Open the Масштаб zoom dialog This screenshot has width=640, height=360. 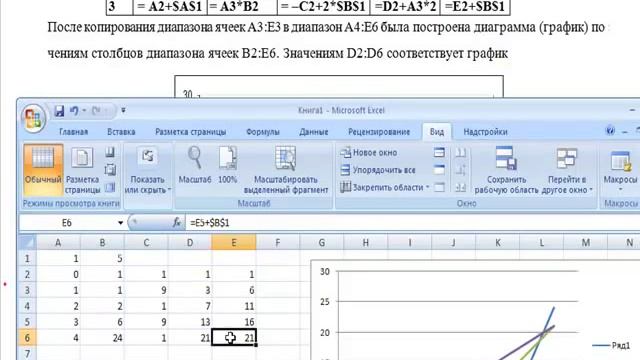(x=195, y=166)
